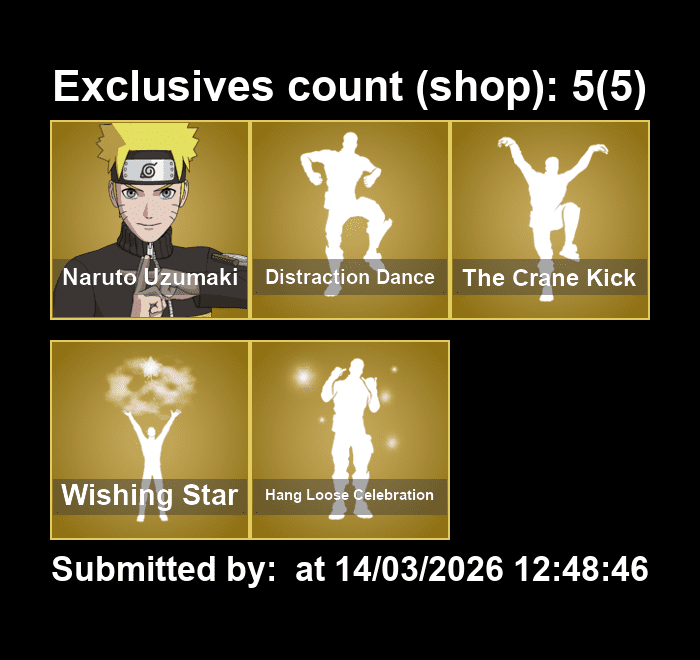Click the submission date 14/03/2026
Image resolution: width=700 pixels, height=660 pixels.
coord(419,569)
